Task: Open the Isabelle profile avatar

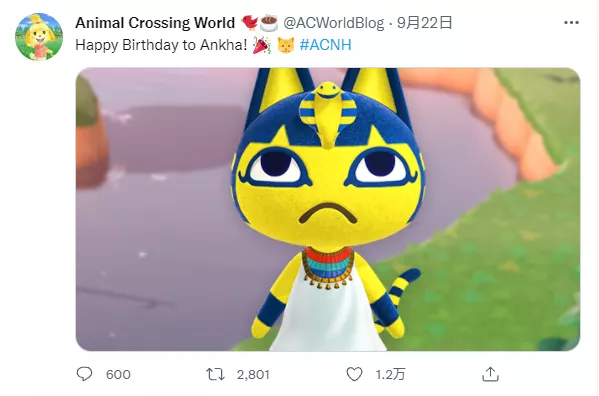Action: click(x=39, y=37)
